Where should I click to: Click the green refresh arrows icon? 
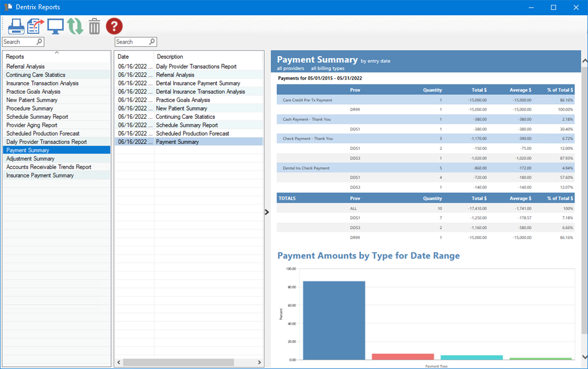pos(75,26)
